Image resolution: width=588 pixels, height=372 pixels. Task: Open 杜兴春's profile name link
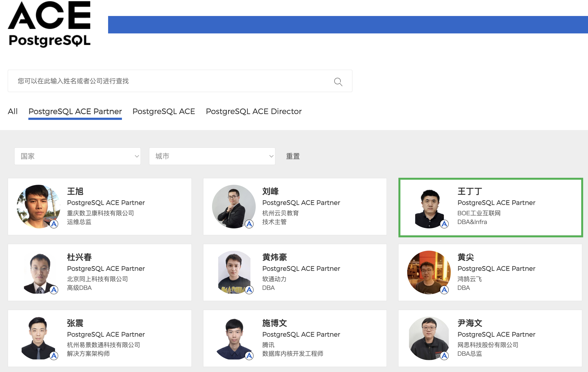79,257
